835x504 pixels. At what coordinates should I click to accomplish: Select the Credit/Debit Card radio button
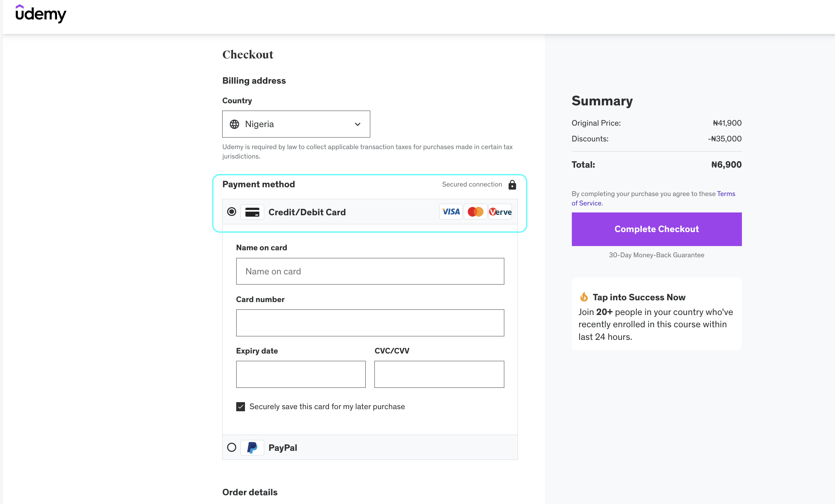click(x=231, y=211)
